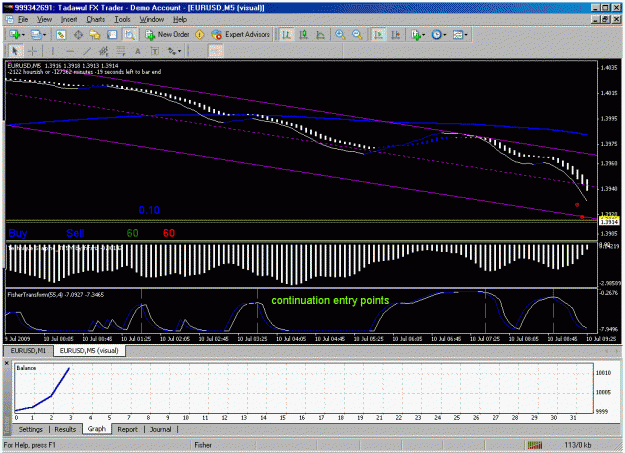Toggle chart Auto Scroll
The height and width of the screenshot is (453, 625).
coord(378,35)
